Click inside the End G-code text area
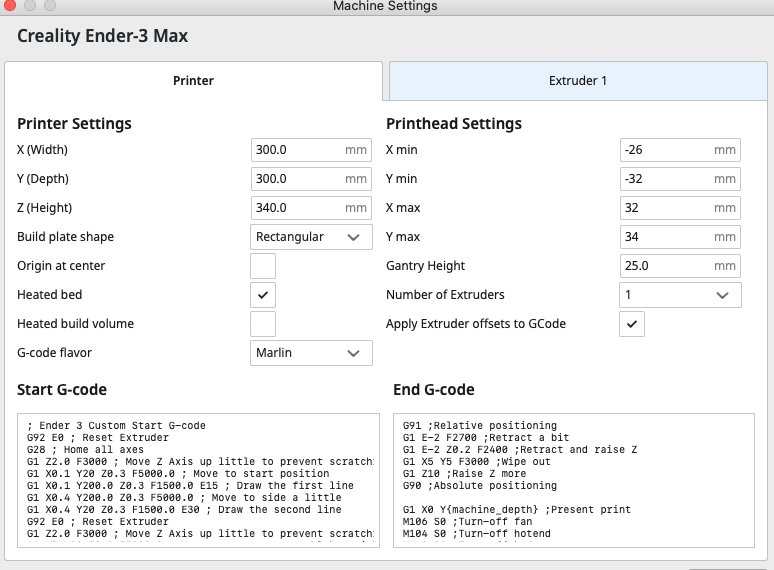This screenshot has width=774, height=570. tap(574, 480)
